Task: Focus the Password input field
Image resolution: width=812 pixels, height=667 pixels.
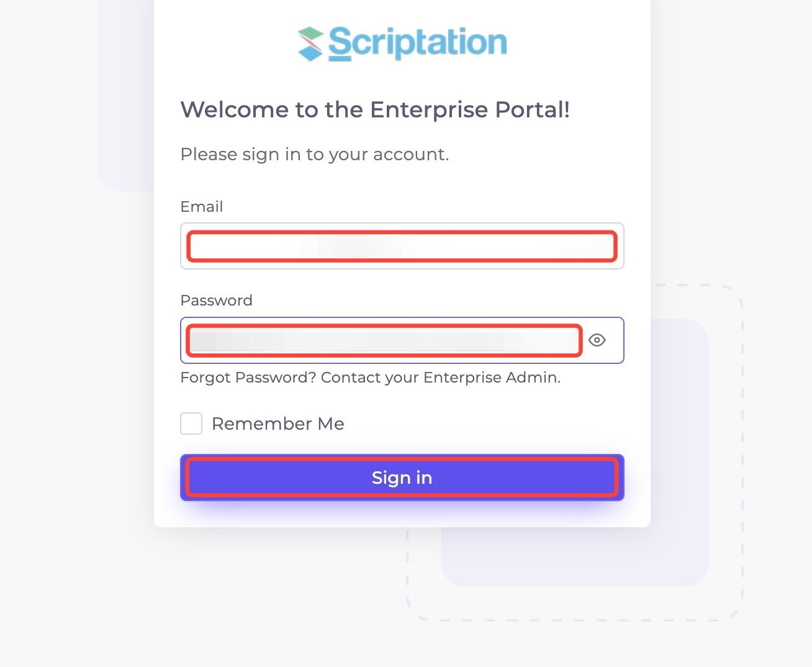Action: pos(402,340)
